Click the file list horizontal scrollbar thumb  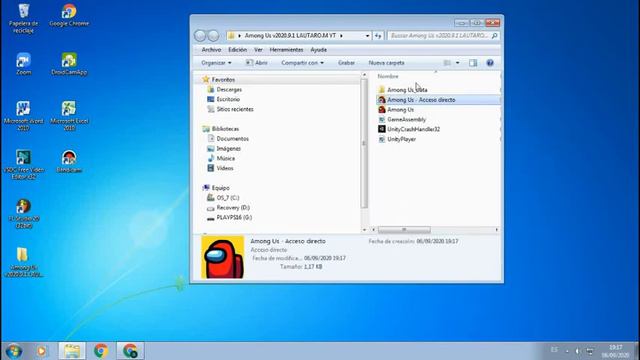[404, 230]
